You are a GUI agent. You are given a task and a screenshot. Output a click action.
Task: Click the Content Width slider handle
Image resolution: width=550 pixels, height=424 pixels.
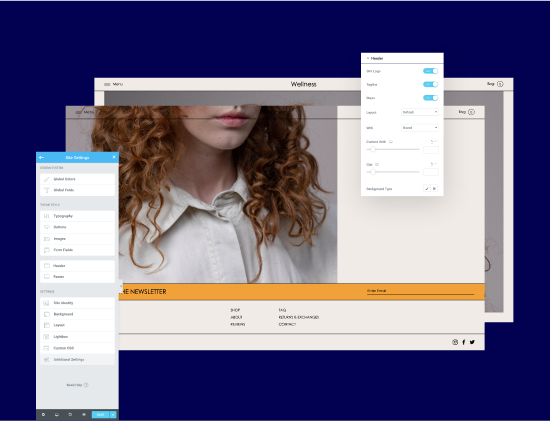tap(373, 149)
